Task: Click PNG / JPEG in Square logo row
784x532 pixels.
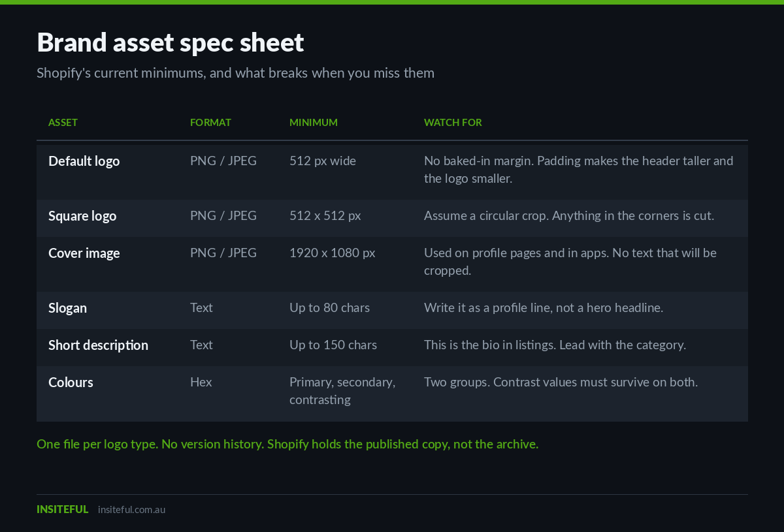Action: [x=223, y=215]
